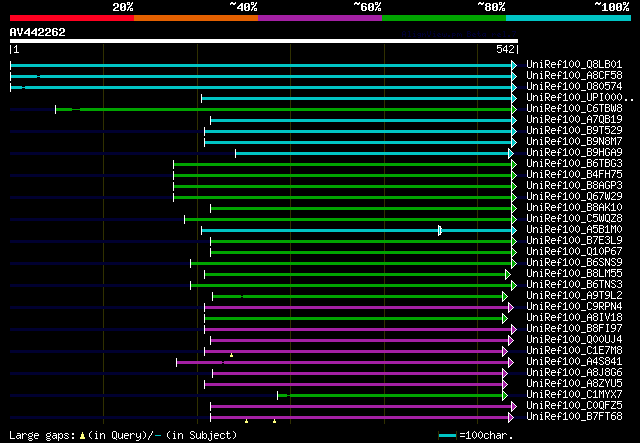
Task: Click the UniRef100_C6TBW8 label
Action: pos(574,109)
